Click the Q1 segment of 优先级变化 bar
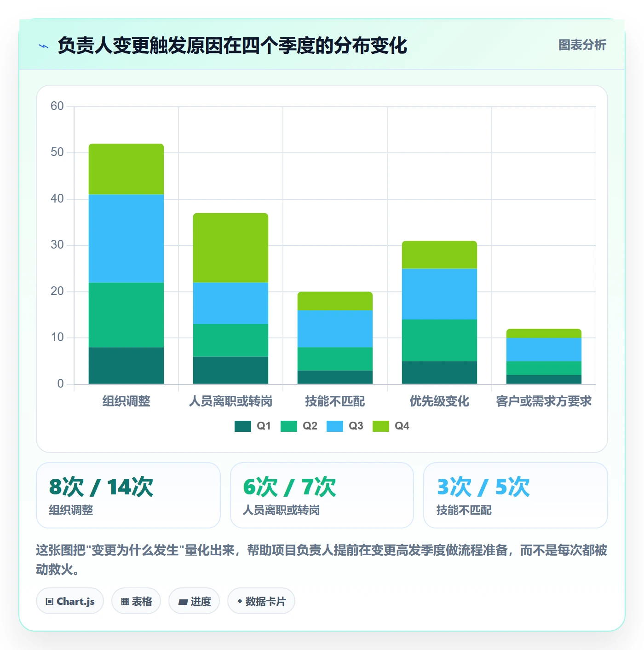644x650 pixels. (x=439, y=372)
